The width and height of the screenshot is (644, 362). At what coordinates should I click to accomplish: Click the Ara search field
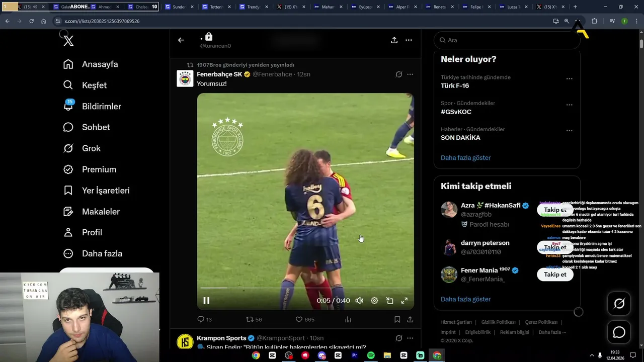tap(507, 40)
